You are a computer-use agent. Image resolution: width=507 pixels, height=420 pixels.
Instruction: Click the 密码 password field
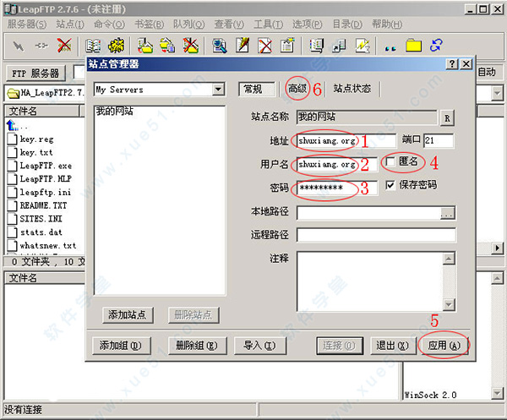(x=336, y=188)
